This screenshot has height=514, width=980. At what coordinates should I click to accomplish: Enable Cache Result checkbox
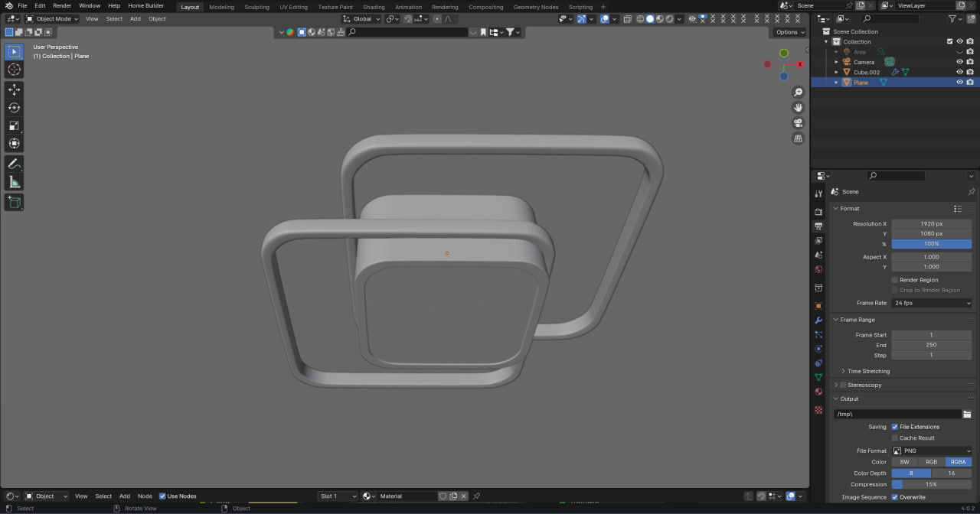[x=895, y=438]
